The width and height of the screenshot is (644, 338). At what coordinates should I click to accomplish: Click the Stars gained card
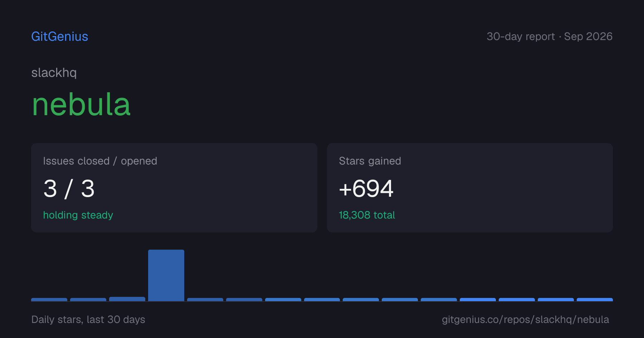[x=470, y=188]
